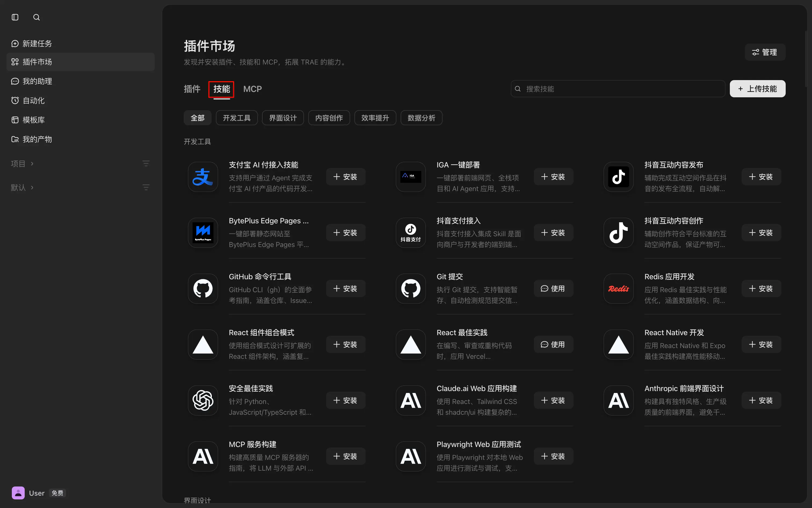This screenshot has height=508, width=812.
Task: Open 自动化 in the sidebar
Action: point(81,101)
